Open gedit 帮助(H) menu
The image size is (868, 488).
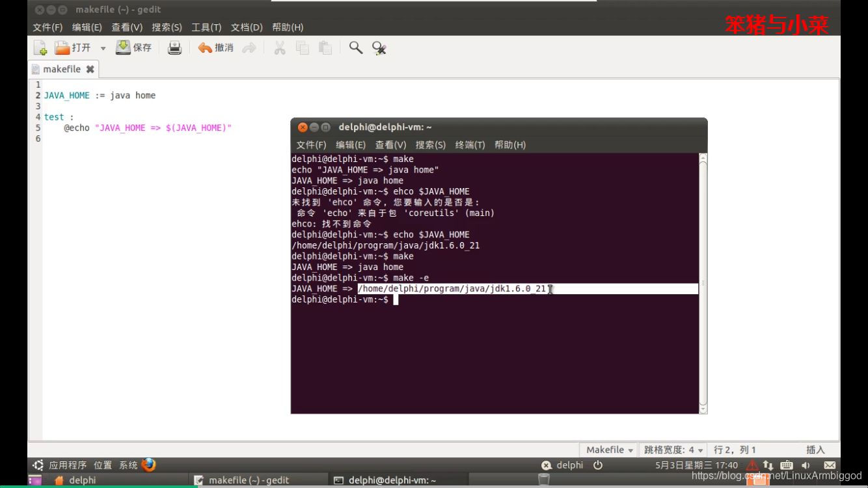pyautogui.click(x=288, y=27)
